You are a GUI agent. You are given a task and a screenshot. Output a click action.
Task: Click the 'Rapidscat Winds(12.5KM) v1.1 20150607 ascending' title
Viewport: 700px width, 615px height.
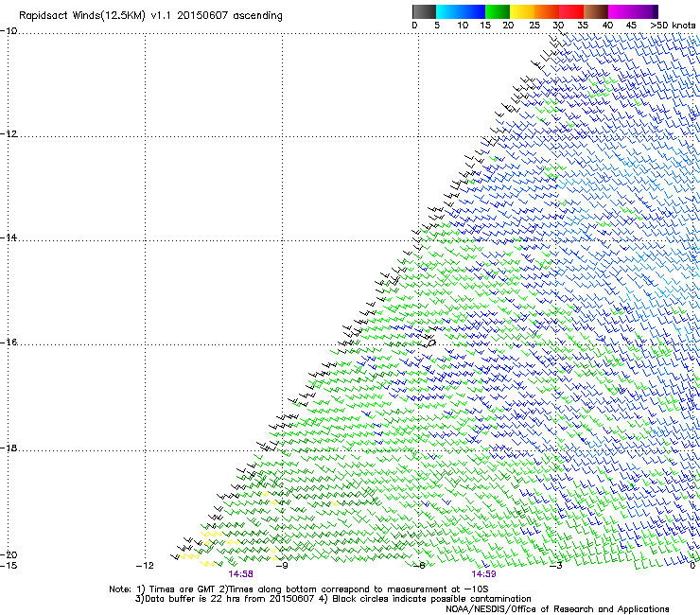tap(150, 16)
